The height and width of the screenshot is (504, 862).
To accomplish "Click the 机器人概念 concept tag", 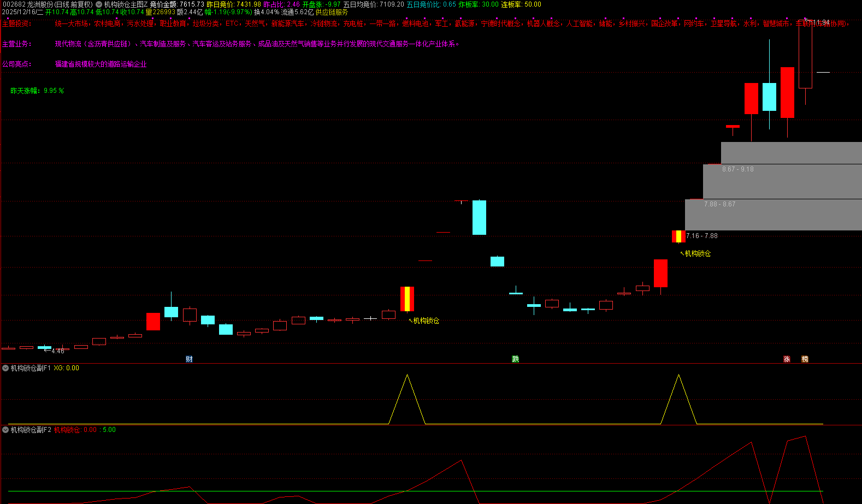I will pos(543,24).
